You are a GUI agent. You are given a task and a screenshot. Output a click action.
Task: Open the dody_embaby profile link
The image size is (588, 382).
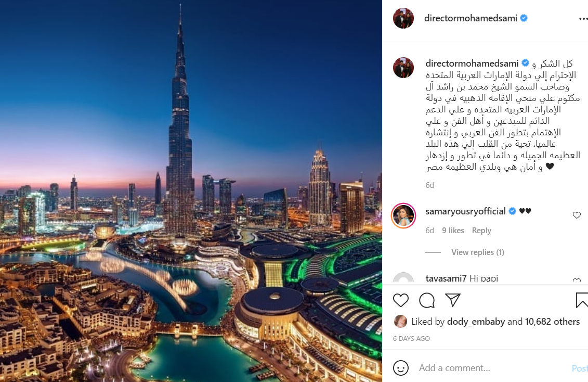476,322
